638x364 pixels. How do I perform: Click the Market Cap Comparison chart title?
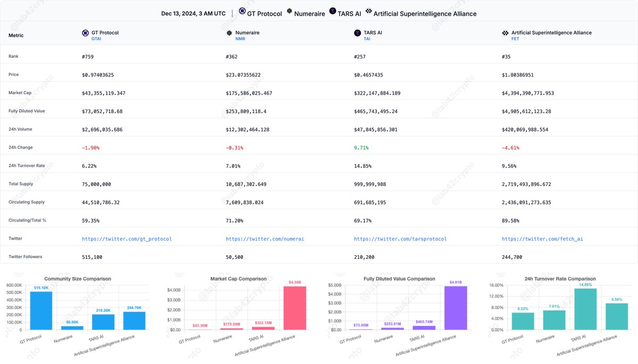pyautogui.click(x=238, y=278)
